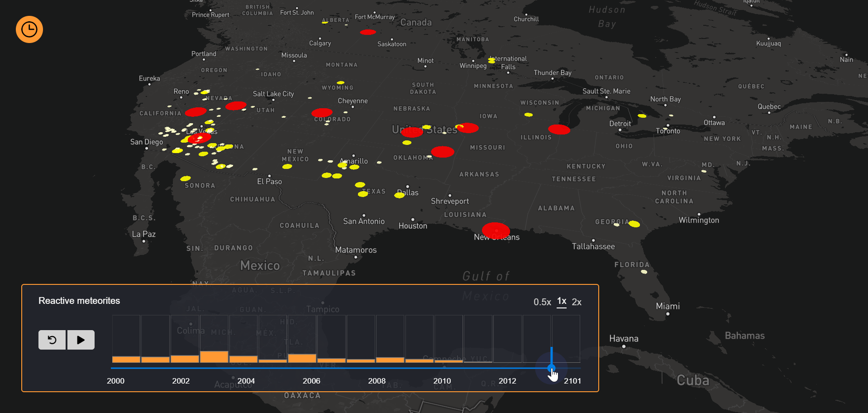The width and height of the screenshot is (868, 413).
Task: Click the red marker on Lake Michigan
Action: (559, 130)
